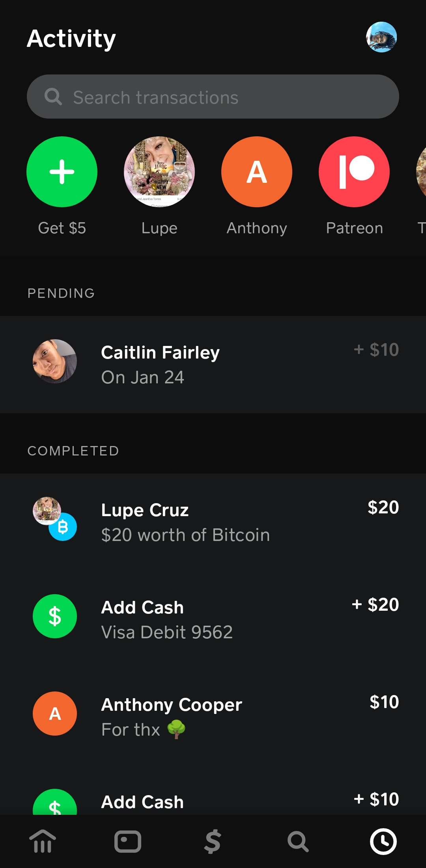Image resolution: width=426 pixels, height=868 pixels.
Task: Open the profile avatar in the header
Action: click(381, 37)
